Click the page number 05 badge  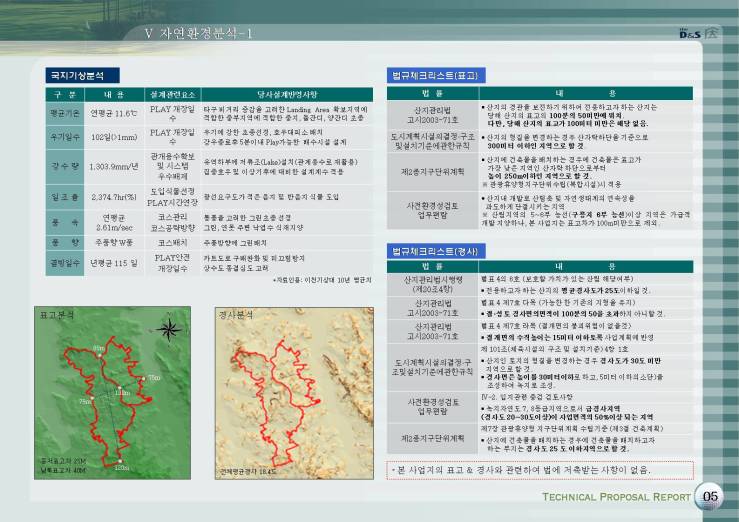710,497
